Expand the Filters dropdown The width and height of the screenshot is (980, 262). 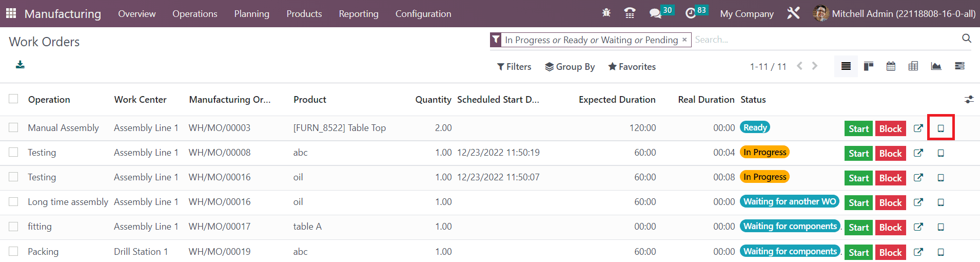514,67
